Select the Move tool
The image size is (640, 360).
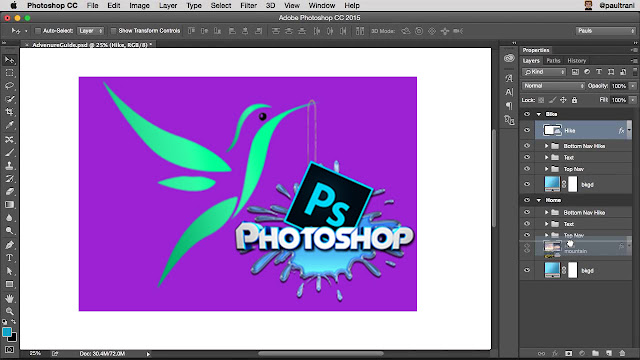coord(9,60)
